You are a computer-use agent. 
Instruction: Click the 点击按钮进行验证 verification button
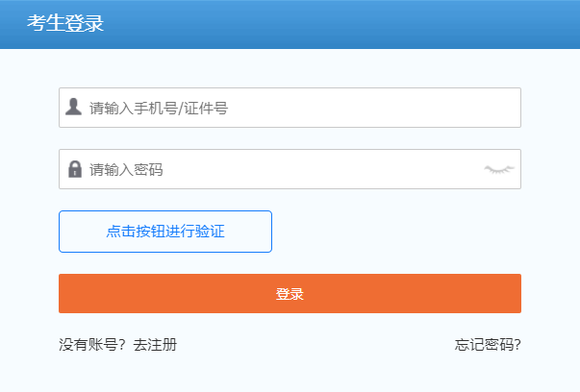tap(165, 232)
